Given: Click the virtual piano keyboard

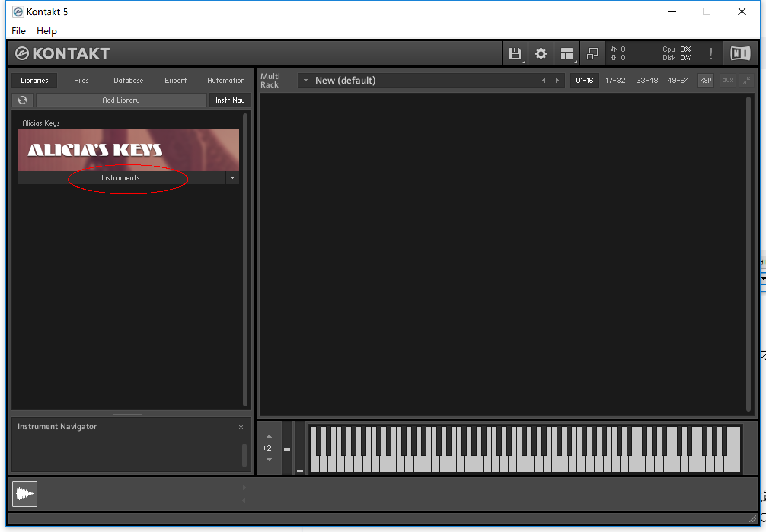Looking at the screenshot, I should 525,449.
